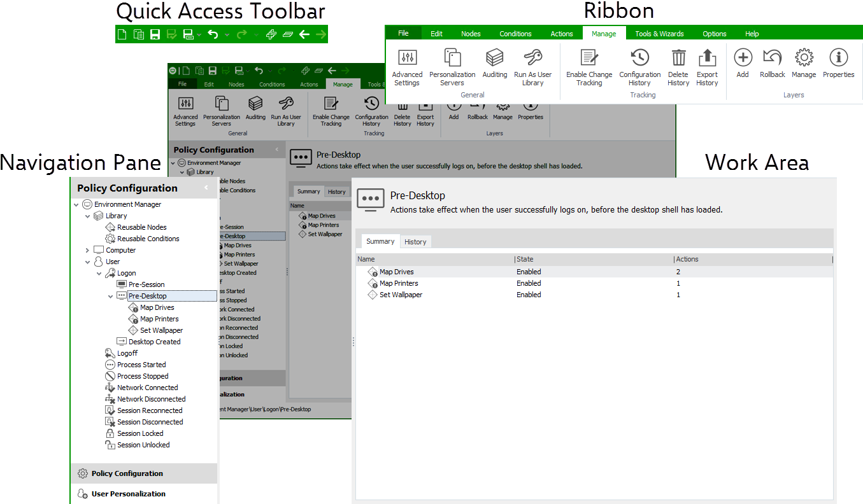Screen dimensions: 863x504
Task: Select Reusable Conditions in the enlarged navigation tree
Action: (148, 239)
